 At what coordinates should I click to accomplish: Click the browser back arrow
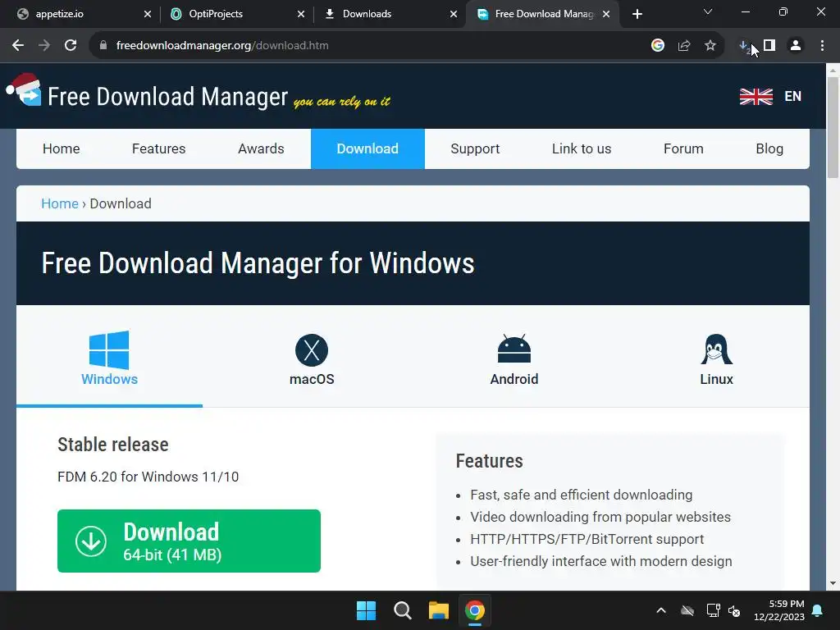coord(18,46)
